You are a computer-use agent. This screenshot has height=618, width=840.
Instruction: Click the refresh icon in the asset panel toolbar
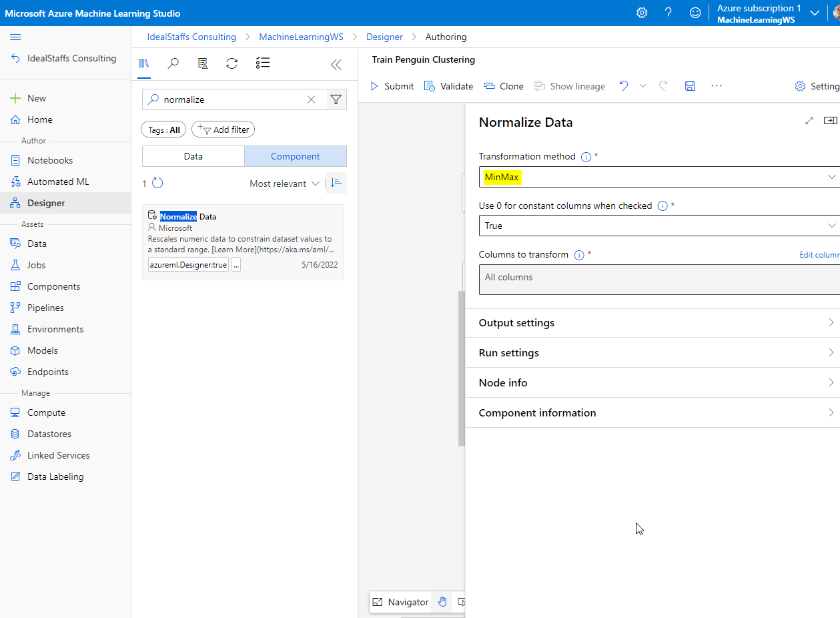[x=232, y=63]
